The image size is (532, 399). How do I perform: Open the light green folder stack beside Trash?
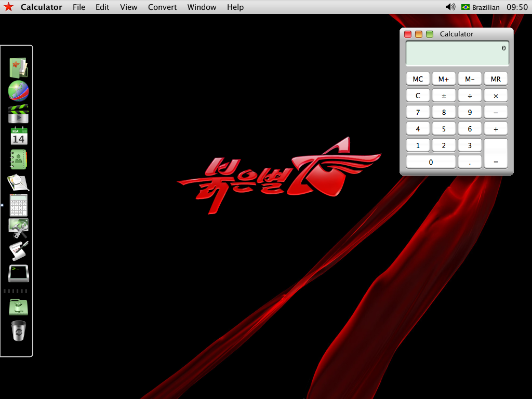click(19, 308)
